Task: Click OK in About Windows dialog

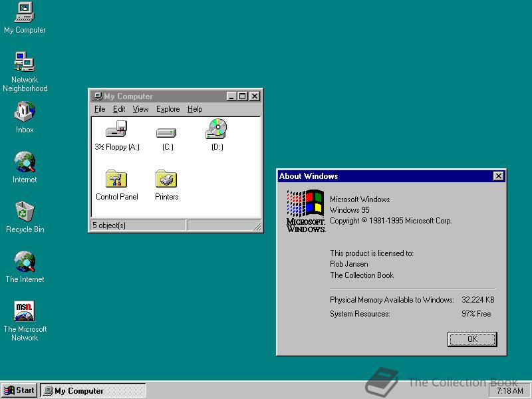Action: pos(472,339)
